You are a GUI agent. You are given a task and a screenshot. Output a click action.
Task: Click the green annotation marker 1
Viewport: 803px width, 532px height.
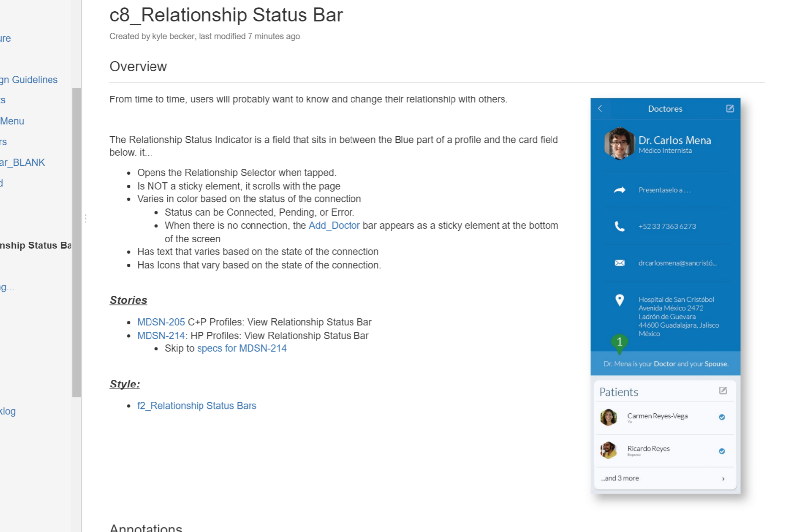click(619, 342)
